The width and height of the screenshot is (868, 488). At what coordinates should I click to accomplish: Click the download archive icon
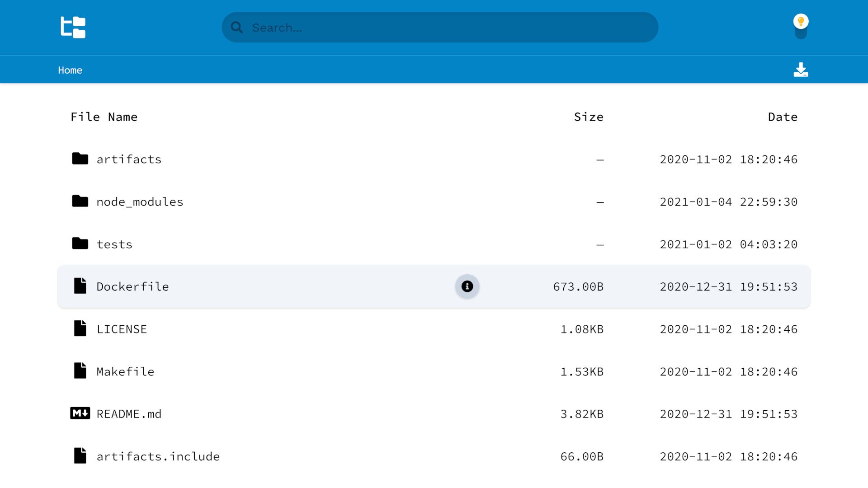801,70
